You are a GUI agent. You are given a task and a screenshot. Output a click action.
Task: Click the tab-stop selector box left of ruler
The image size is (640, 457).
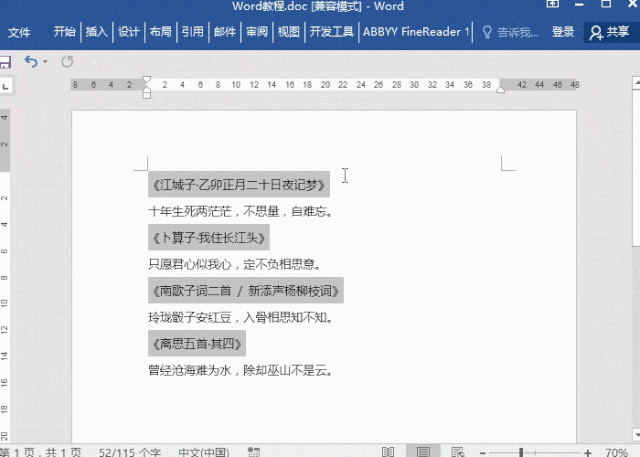(5, 86)
